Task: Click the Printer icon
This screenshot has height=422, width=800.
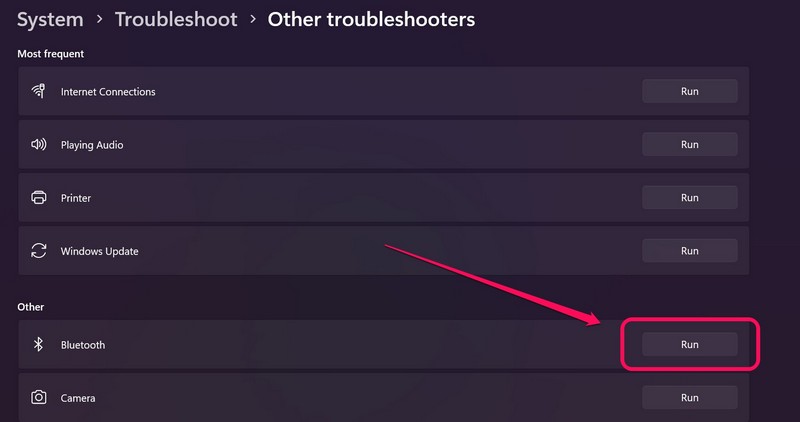Action: (39, 198)
